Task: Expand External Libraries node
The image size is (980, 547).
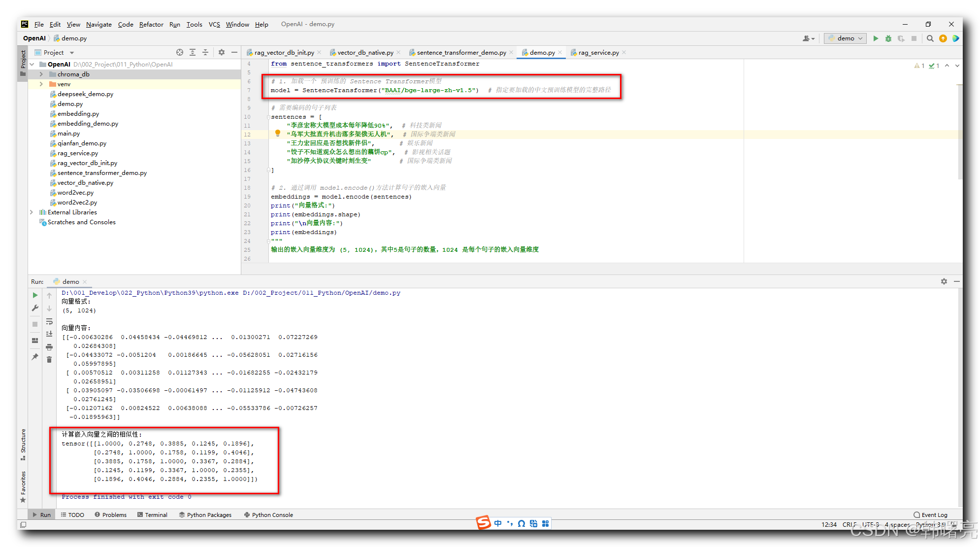Action: pos(32,212)
